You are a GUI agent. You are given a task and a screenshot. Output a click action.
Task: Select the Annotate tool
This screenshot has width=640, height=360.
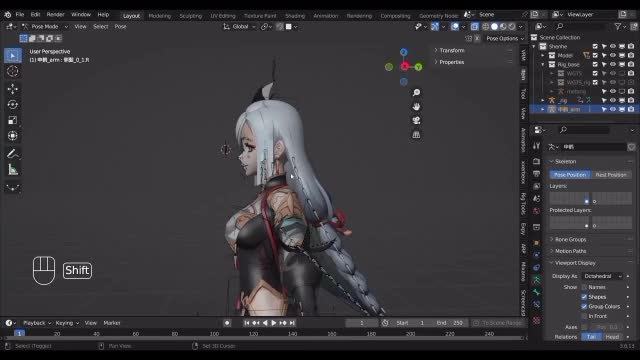13,153
